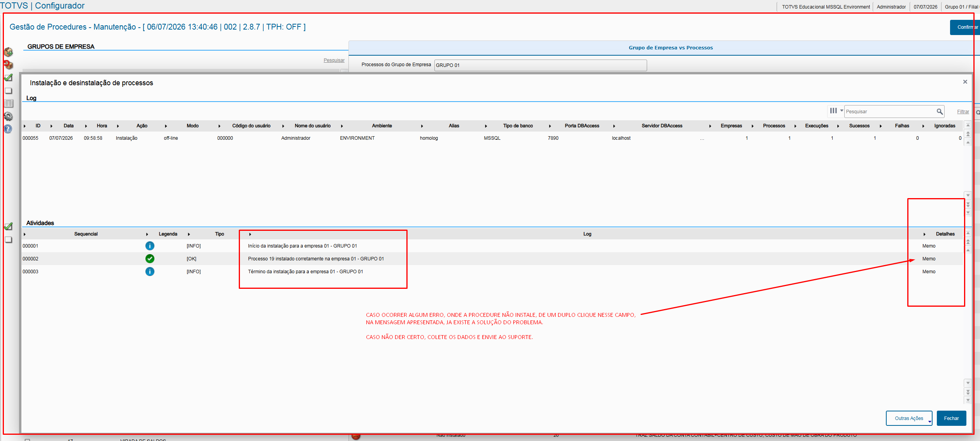Image resolution: width=980 pixels, height=441 pixels.
Task: Open the table listing icon in left sidebar
Action: click(x=8, y=104)
